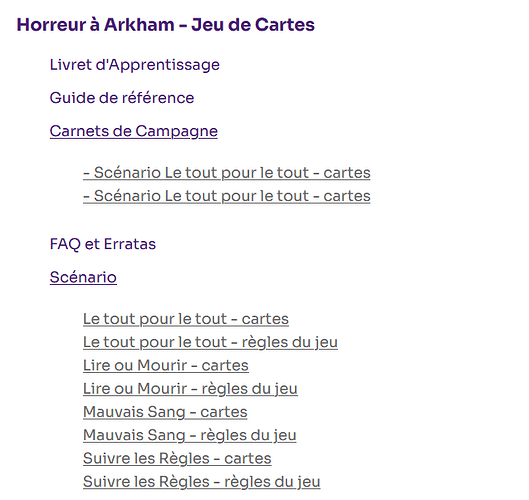This screenshot has width=529, height=500.
Task: Open Le tout pour le tout - règles du jeu
Action: pos(210,342)
